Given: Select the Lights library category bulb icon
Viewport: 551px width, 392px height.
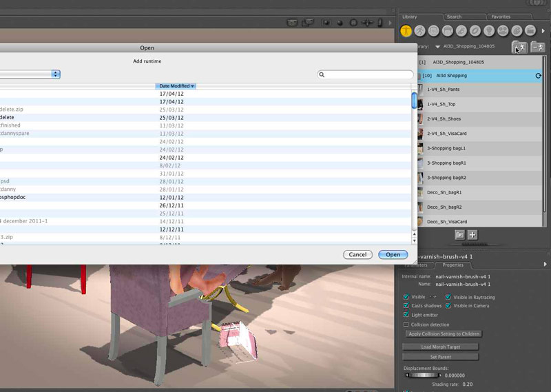Looking at the screenshot, I should (x=489, y=31).
